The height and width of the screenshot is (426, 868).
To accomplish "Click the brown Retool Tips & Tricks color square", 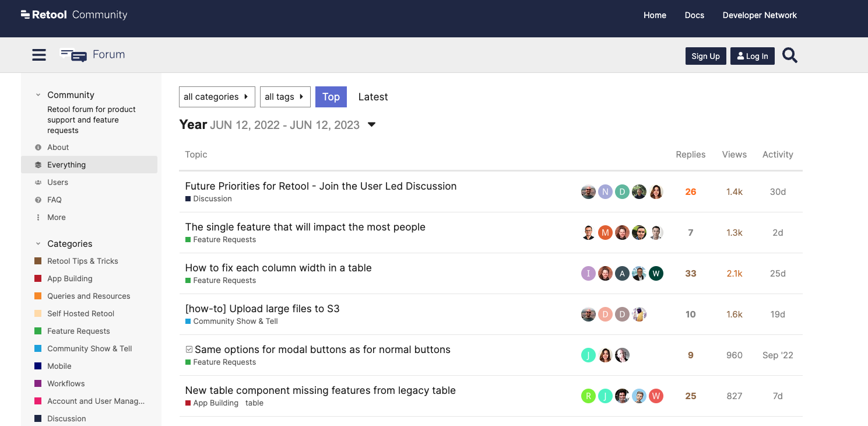I will click(38, 261).
